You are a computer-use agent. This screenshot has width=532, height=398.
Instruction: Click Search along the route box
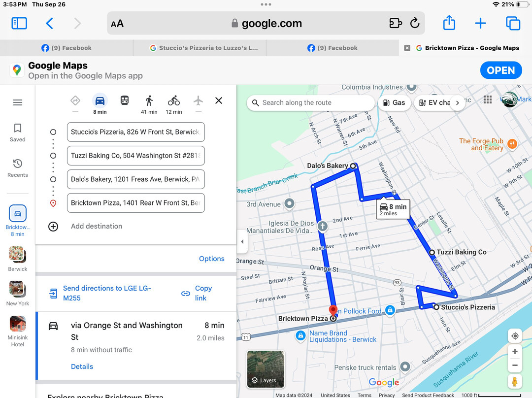click(x=310, y=103)
